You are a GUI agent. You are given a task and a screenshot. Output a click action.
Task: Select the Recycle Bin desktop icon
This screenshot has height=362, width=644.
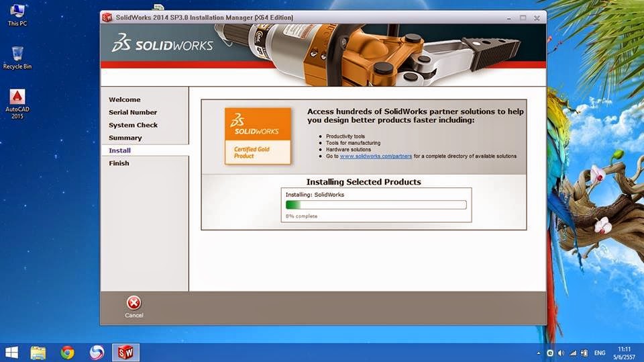pos(17,58)
